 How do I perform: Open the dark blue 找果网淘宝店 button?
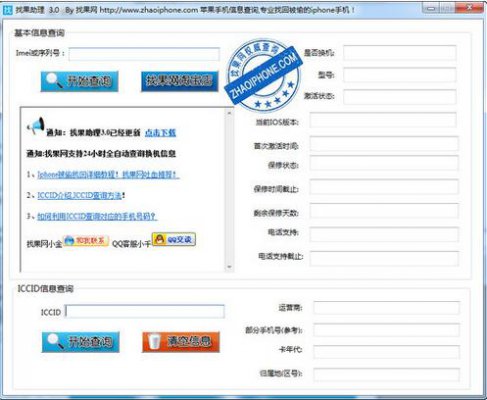pos(180,81)
